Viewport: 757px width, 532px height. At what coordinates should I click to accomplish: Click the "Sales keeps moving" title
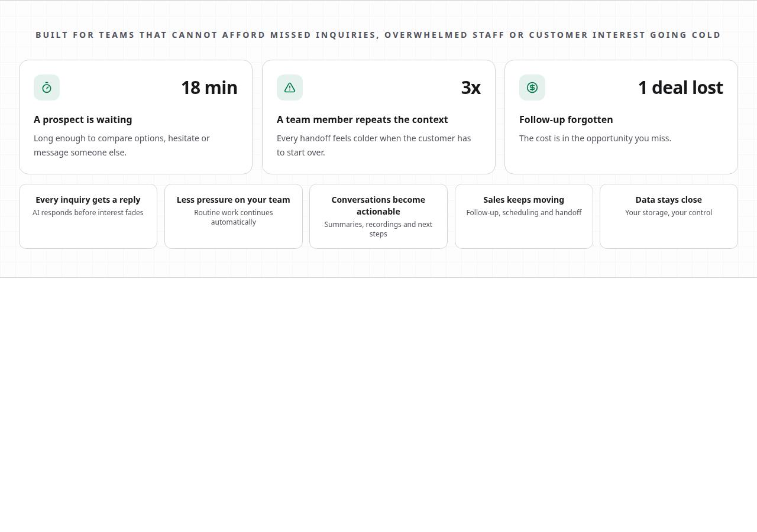524,200
